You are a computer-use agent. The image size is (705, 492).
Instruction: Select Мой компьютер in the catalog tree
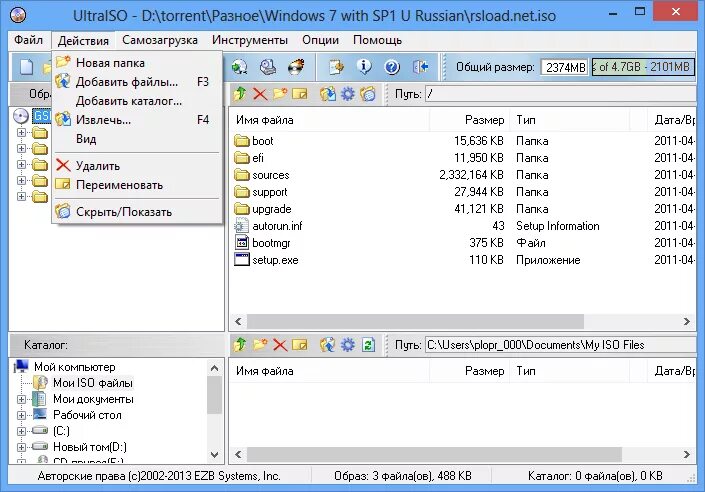click(x=75, y=367)
